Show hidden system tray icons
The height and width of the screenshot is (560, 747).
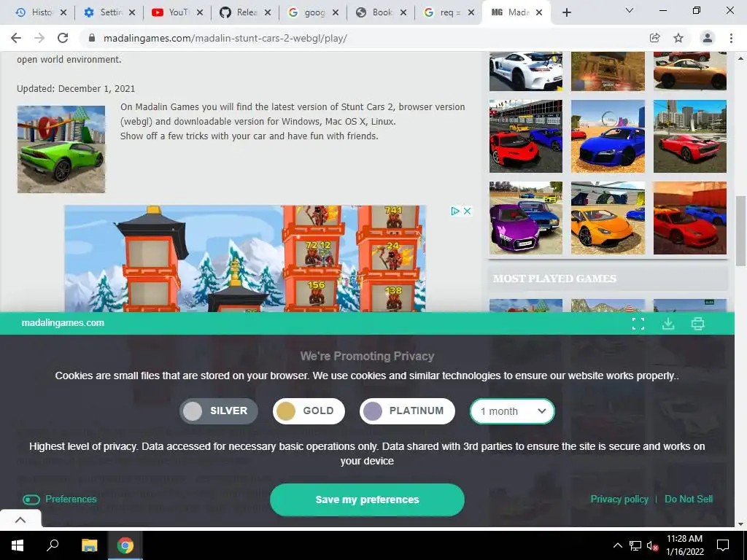[617, 545]
